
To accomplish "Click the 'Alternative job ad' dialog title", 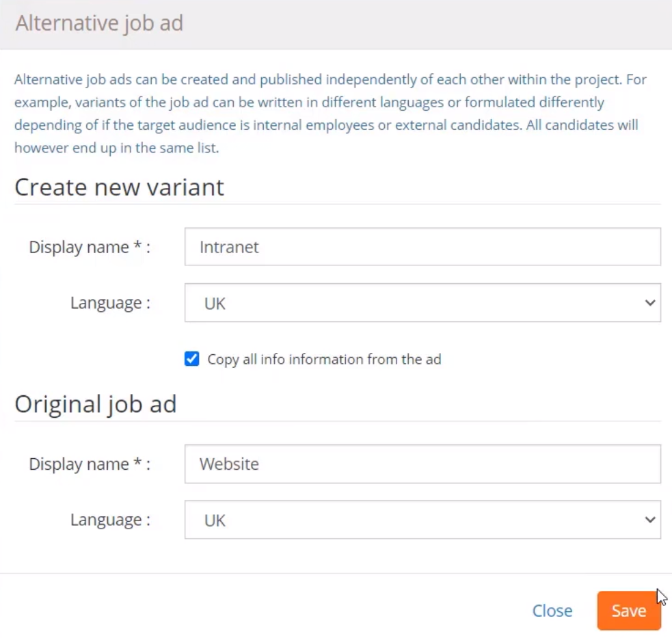I will coord(99,23).
